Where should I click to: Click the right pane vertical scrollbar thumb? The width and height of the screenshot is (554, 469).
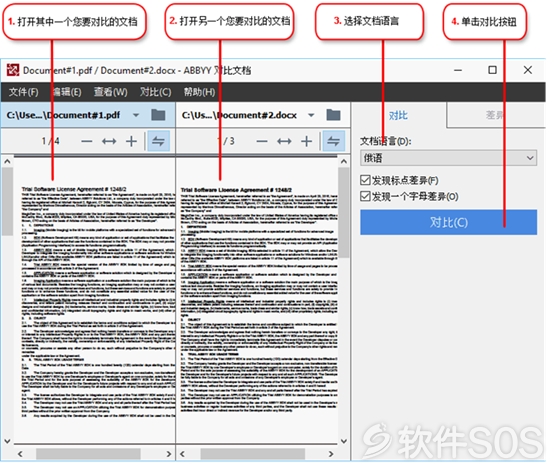pos(343,212)
